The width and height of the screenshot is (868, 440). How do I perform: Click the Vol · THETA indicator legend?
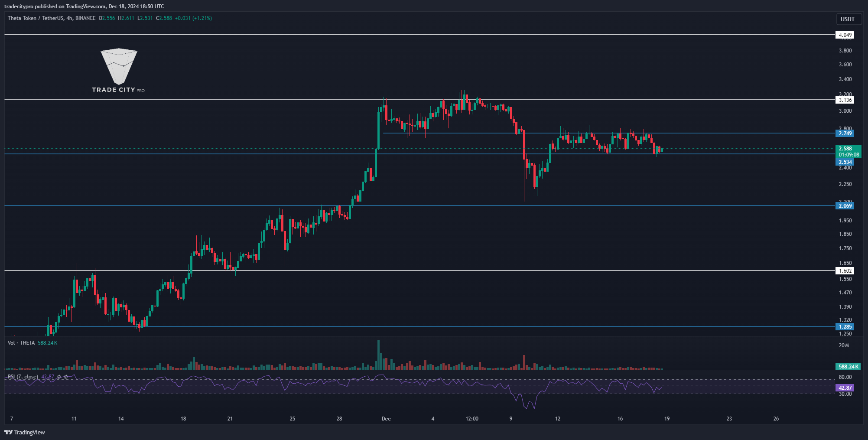33,343
